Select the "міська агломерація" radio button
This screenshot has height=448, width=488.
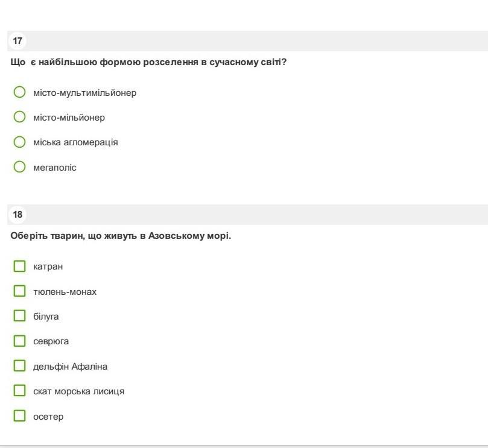click(x=20, y=142)
